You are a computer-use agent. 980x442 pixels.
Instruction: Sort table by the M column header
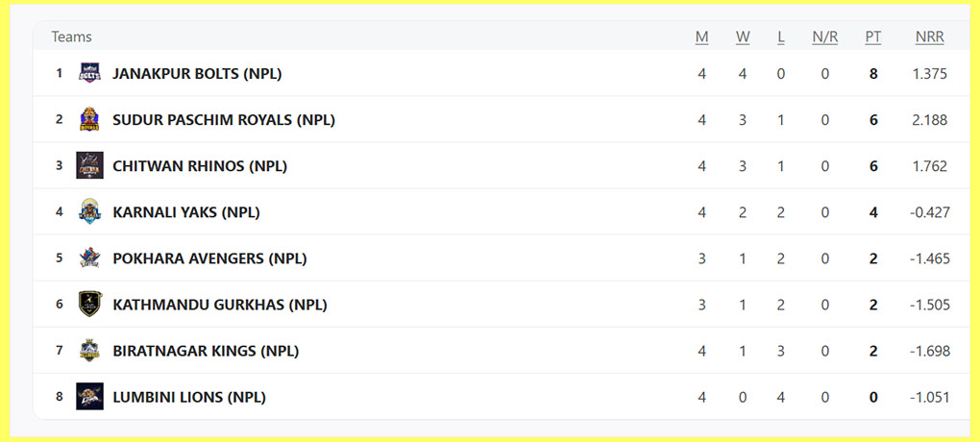click(701, 37)
